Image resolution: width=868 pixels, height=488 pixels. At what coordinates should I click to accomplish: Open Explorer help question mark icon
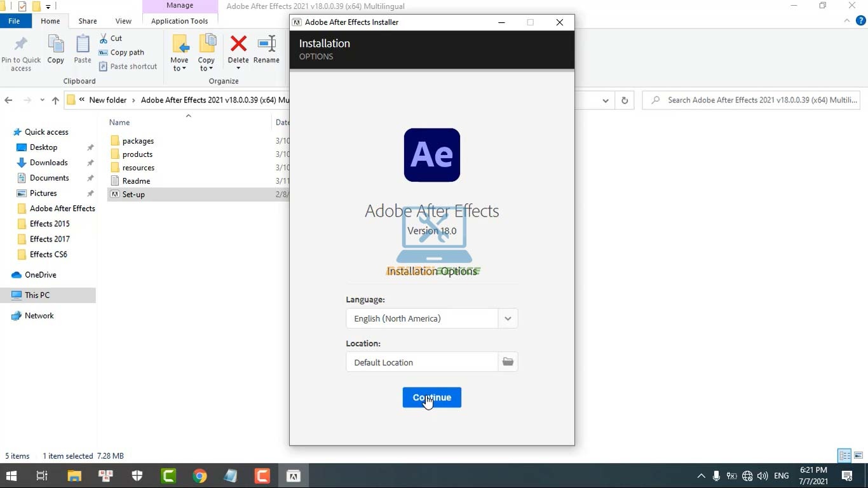click(x=861, y=21)
